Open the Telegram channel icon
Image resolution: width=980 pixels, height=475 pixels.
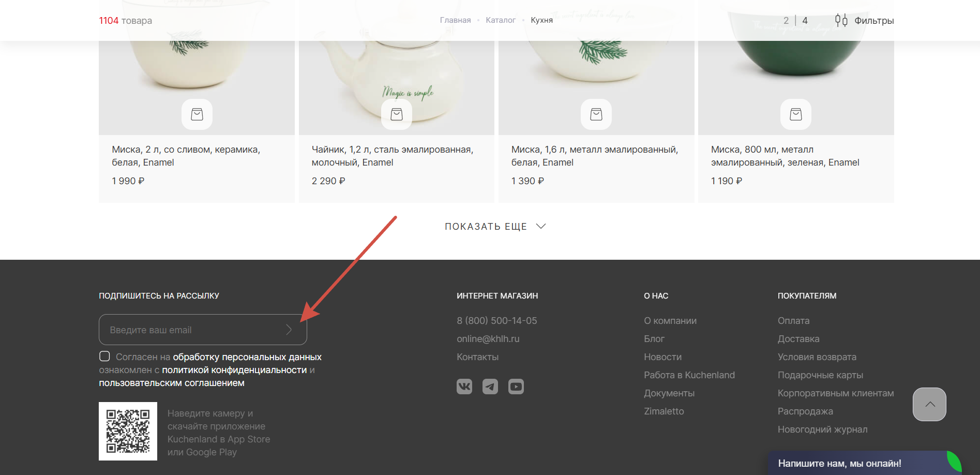coord(490,387)
